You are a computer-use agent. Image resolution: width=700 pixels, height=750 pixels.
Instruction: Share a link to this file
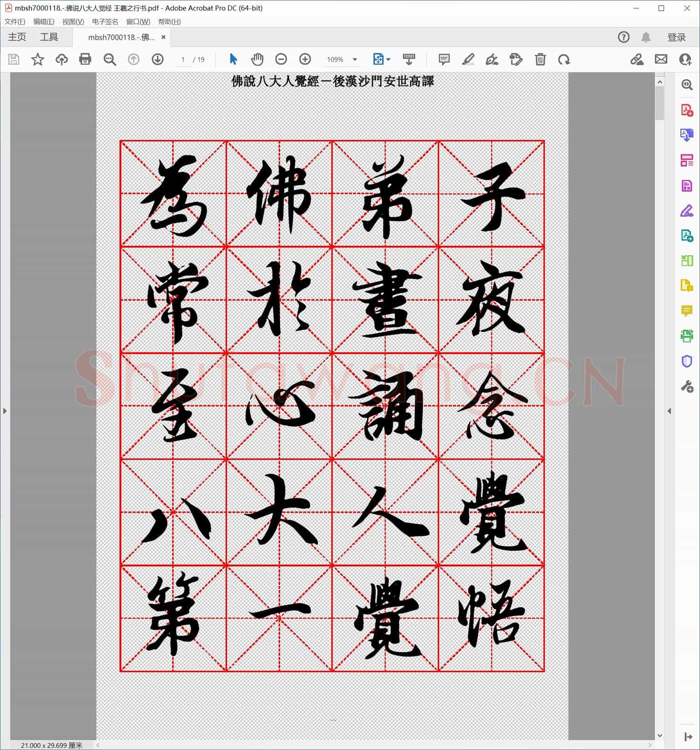(637, 59)
